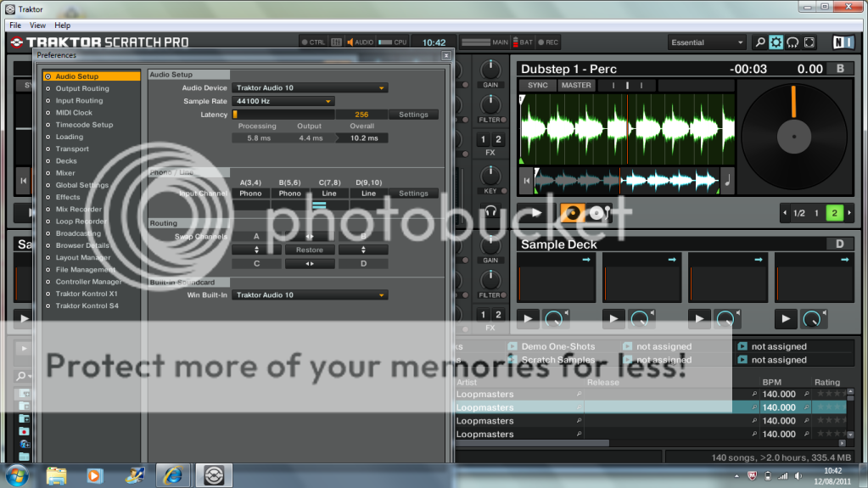The height and width of the screenshot is (488, 868).
Task: Open the Audio Device dropdown
Action: coord(311,87)
